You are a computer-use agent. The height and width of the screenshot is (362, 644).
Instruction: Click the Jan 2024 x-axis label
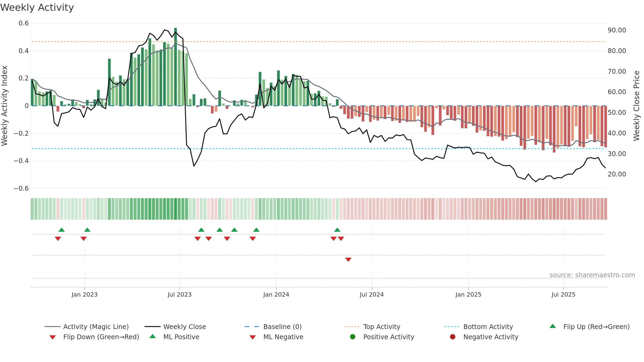pos(276,295)
